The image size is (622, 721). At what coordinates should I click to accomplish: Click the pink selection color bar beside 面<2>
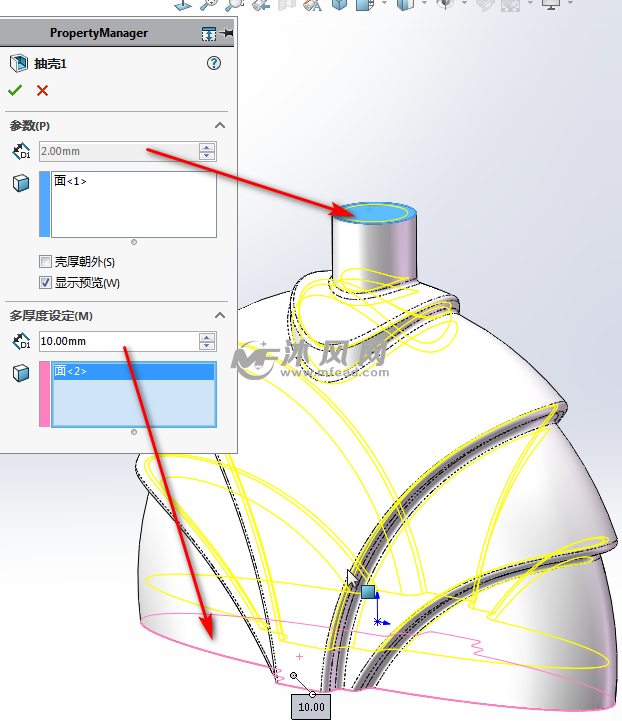coord(45,394)
